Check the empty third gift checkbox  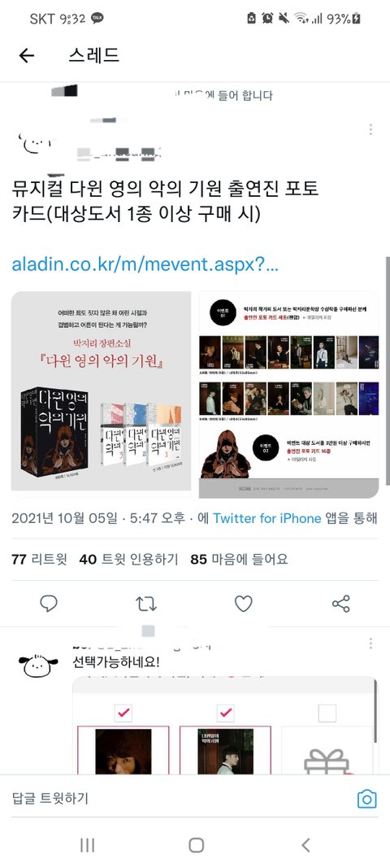(327, 713)
